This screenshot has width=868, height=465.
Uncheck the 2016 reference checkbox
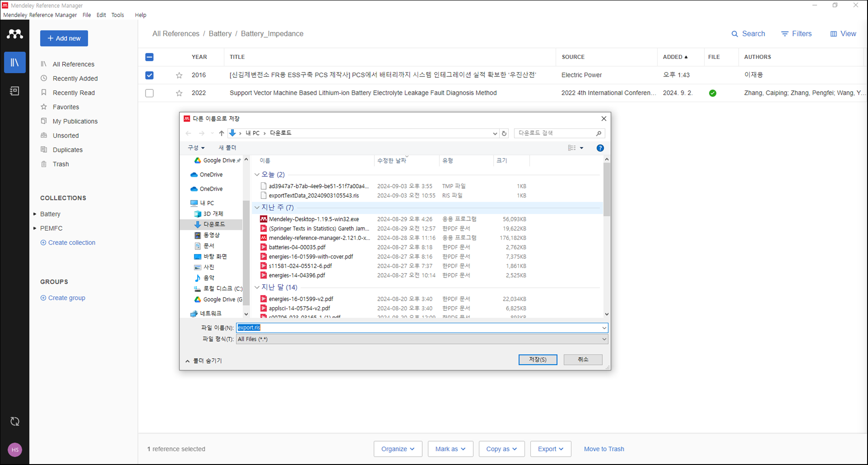149,75
